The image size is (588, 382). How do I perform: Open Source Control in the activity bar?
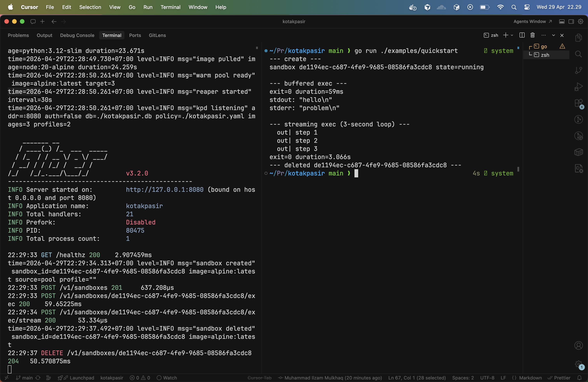[578, 70]
